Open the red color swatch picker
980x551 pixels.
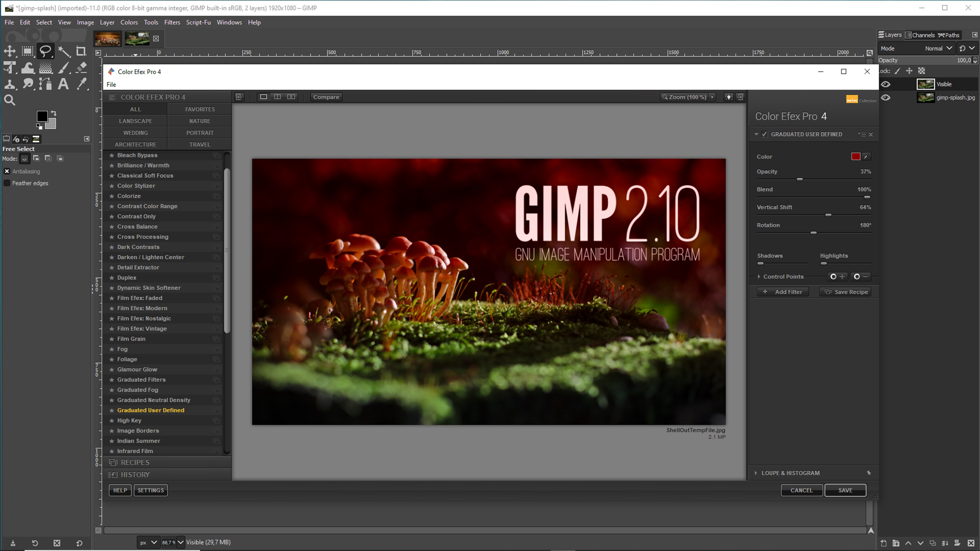coord(856,156)
